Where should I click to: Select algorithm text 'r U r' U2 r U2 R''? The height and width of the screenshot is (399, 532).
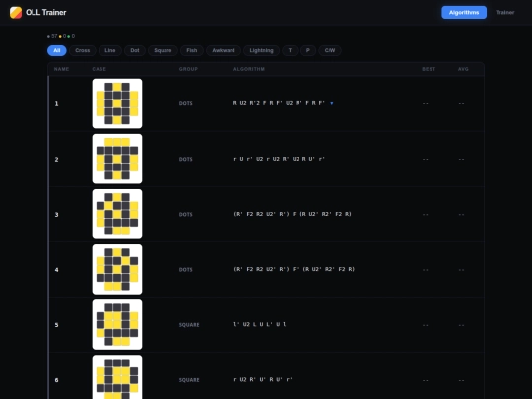point(279,159)
